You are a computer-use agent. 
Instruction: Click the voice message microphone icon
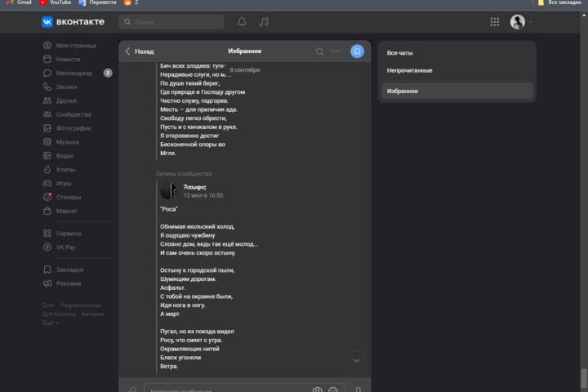[359, 390]
